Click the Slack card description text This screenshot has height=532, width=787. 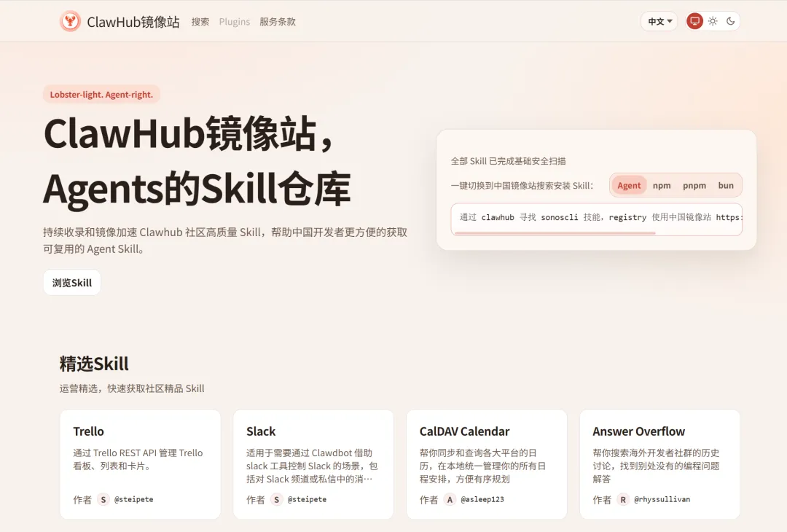click(312, 466)
